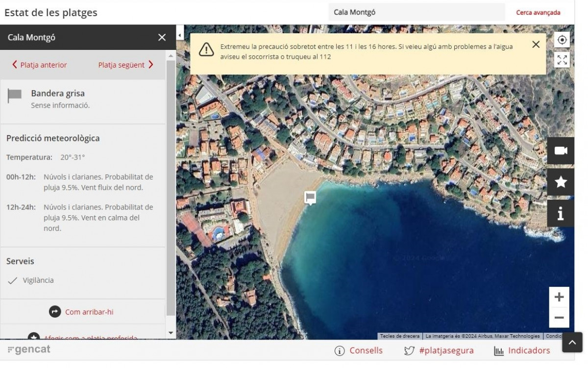Go to Platja anterior
This screenshot has width=588, height=368.
(39, 65)
